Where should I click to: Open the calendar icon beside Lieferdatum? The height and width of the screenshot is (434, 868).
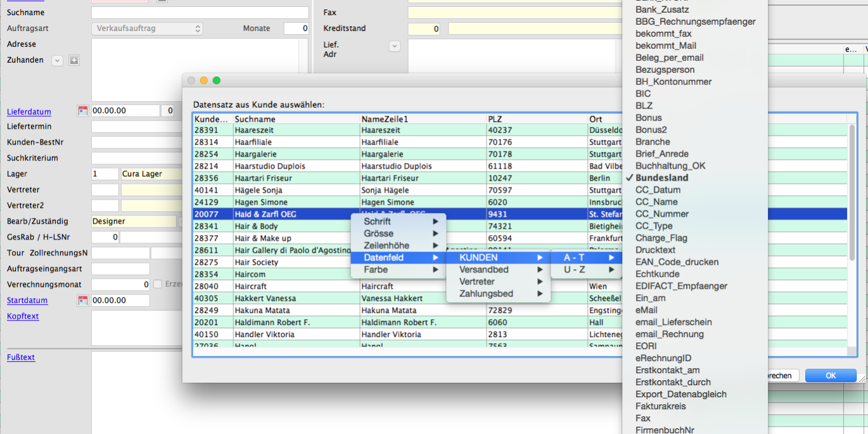tap(82, 111)
